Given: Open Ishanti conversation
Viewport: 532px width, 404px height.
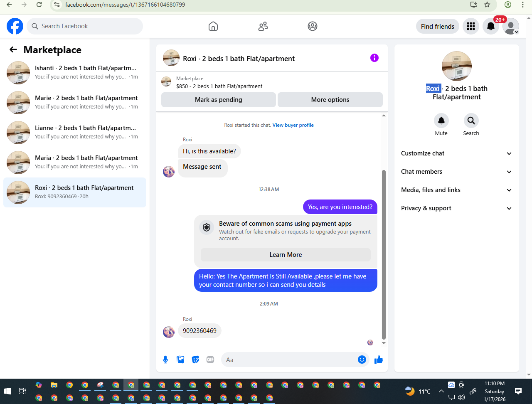Looking at the screenshot, I should (x=75, y=73).
